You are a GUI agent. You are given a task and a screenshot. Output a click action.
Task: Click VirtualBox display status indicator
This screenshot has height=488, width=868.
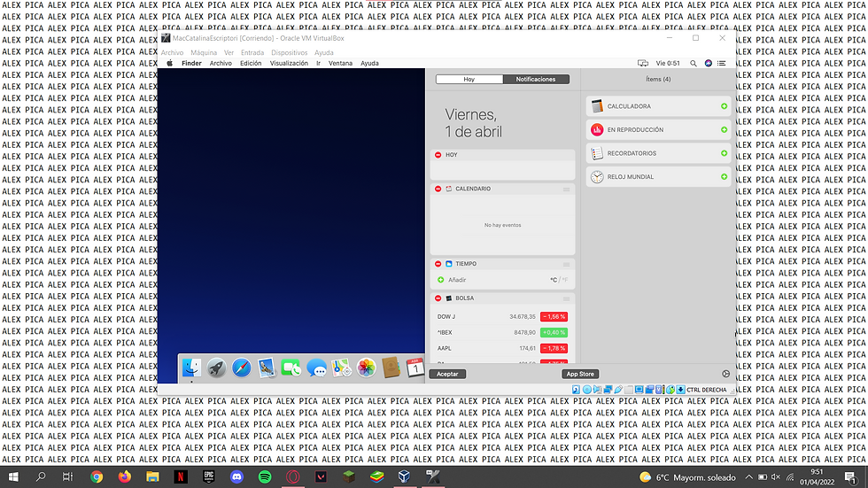(x=639, y=390)
